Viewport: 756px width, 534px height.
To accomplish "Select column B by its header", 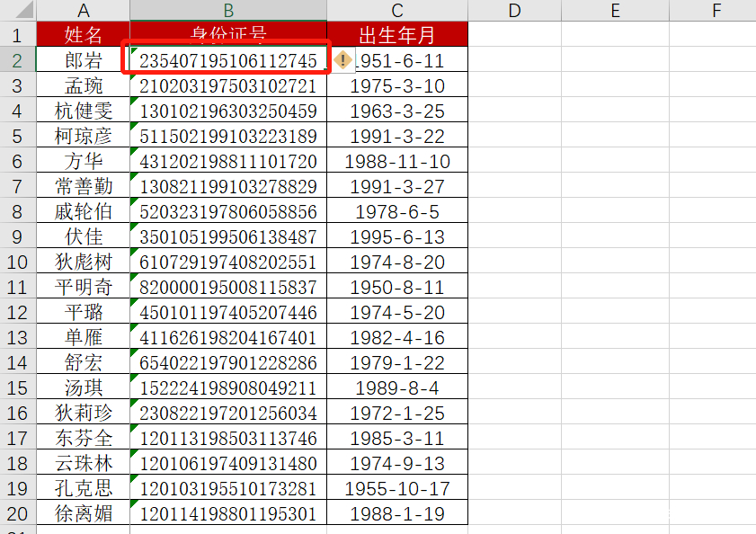I will [227, 10].
